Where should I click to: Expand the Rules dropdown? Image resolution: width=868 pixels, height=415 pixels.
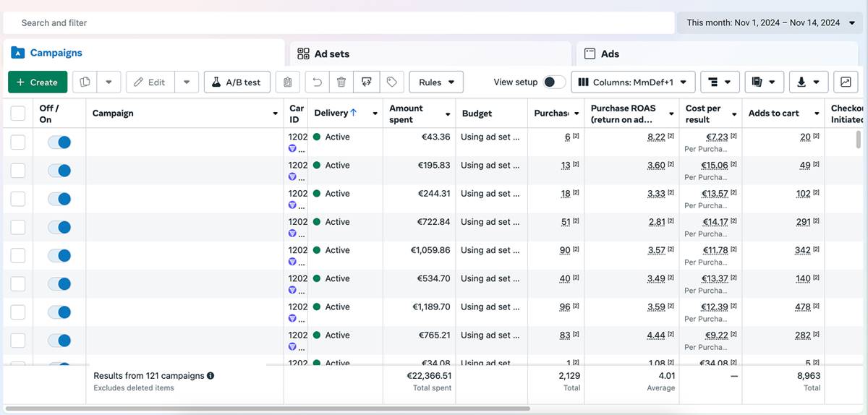(x=436, y=82)
